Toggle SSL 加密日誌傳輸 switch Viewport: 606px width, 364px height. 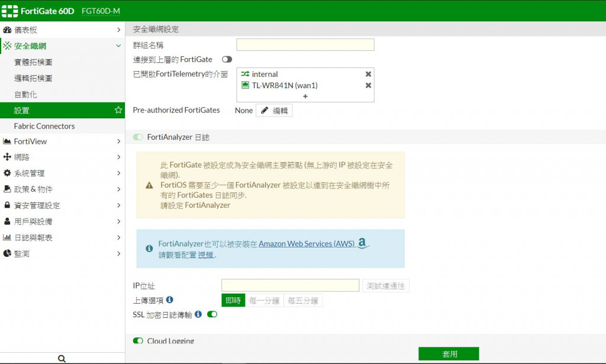pyautogui.click(x=212, y=314)
